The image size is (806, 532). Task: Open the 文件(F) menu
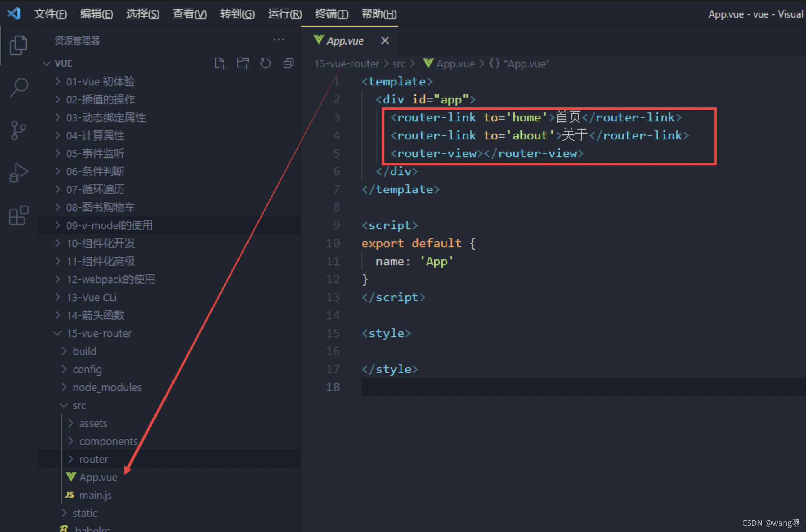(50, 14)
